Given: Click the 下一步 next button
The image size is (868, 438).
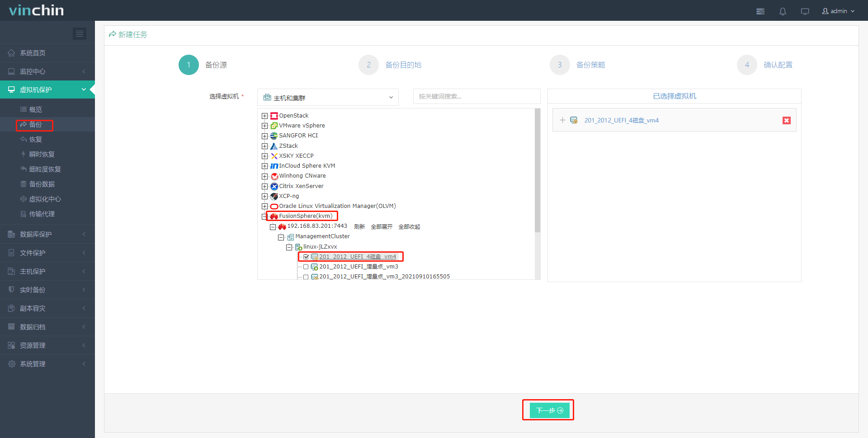Looking at the screenshot, I should [549, 410].
